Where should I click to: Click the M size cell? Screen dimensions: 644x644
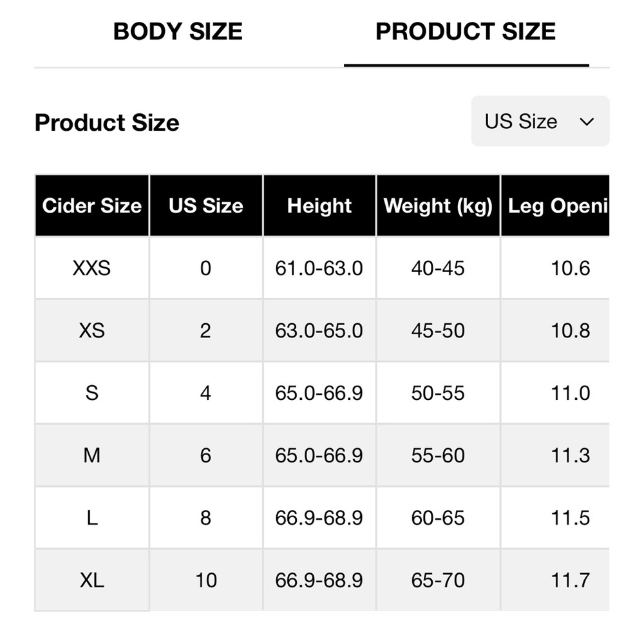coord(92,455)
